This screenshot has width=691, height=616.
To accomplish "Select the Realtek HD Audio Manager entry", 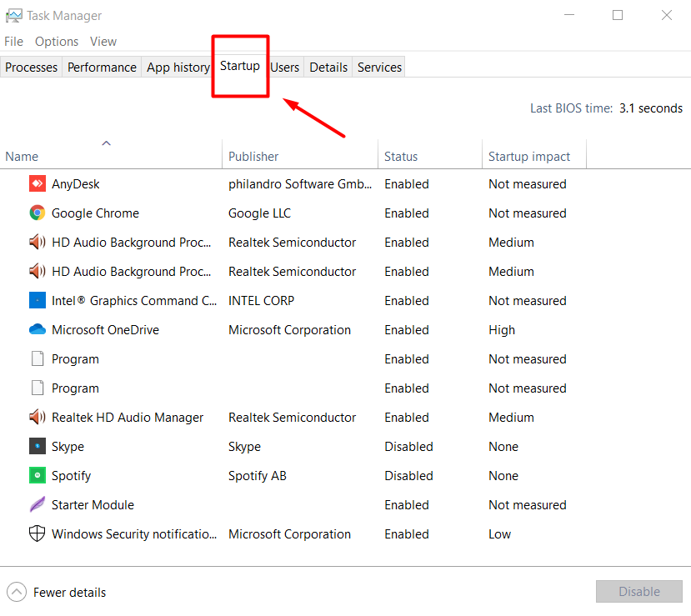I will pos(128,418).
